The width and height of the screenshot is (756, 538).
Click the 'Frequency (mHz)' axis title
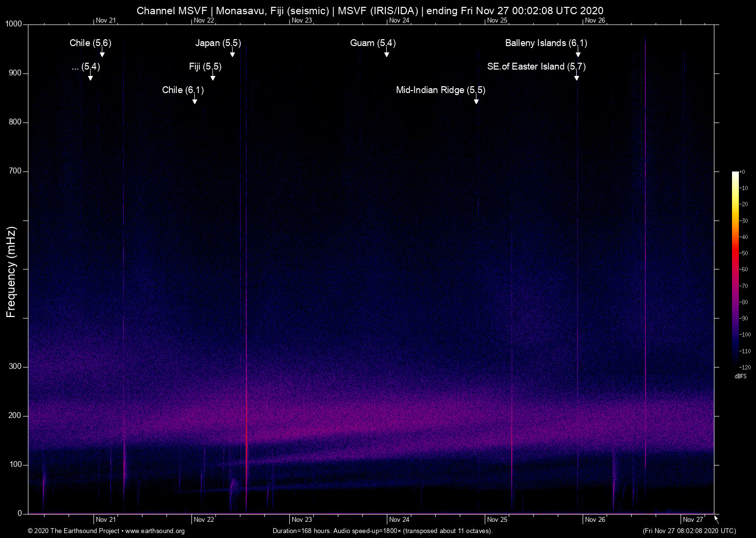[11, 272]
